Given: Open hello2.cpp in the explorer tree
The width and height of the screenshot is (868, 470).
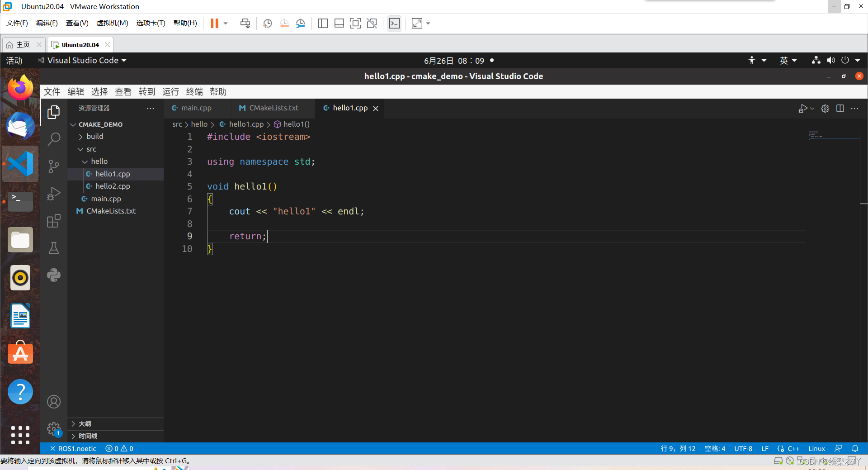Looking at the screenshot, I should point(115,186).
